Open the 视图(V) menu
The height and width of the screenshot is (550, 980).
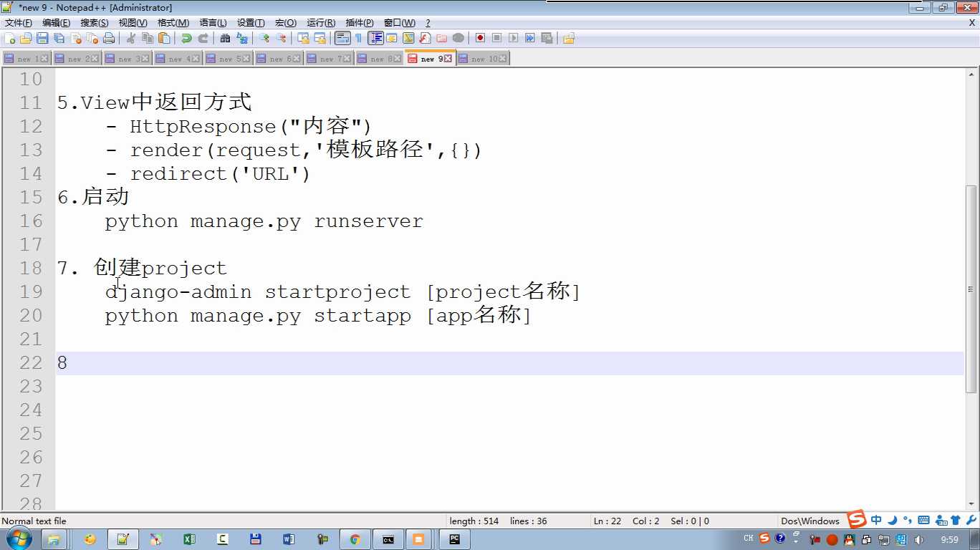point(133,23)
